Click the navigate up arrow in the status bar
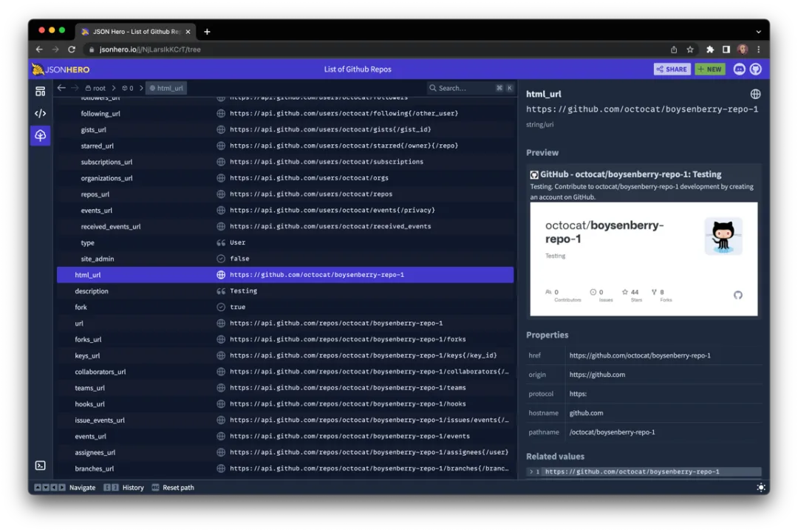Image resolution: width=798 pixels, height=532 pixels. (38, 487)
